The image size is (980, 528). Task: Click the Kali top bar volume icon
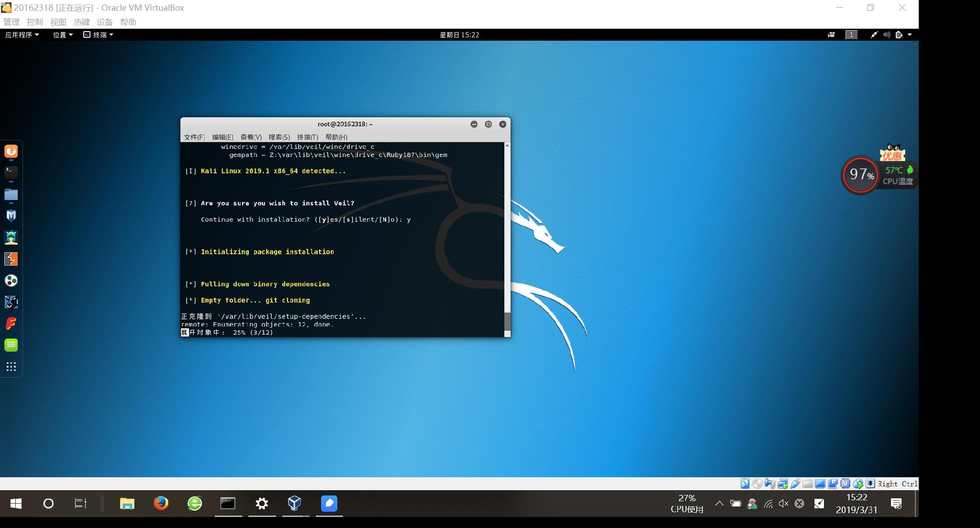pyautogui.click(x=887, y=34)
